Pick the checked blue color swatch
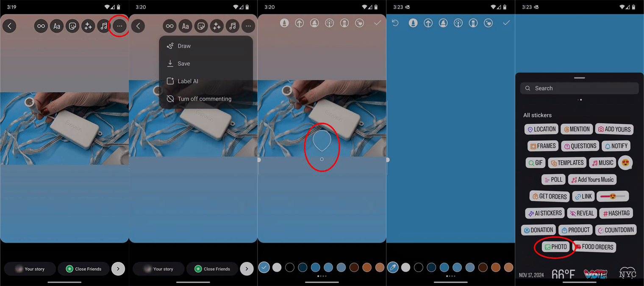Viewport: 644px width, 286px height. 264,267
